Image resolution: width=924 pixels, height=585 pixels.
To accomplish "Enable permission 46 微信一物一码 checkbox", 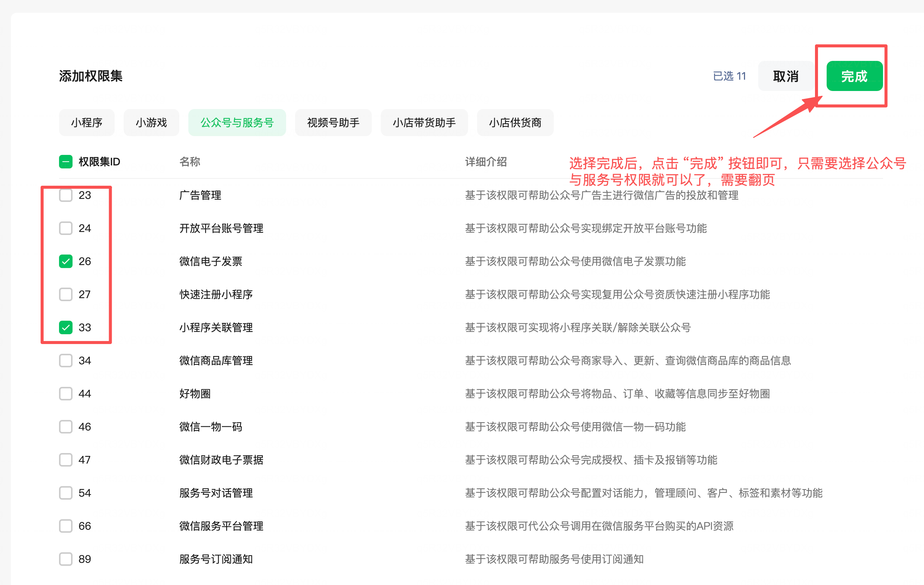I will [66, 426].
